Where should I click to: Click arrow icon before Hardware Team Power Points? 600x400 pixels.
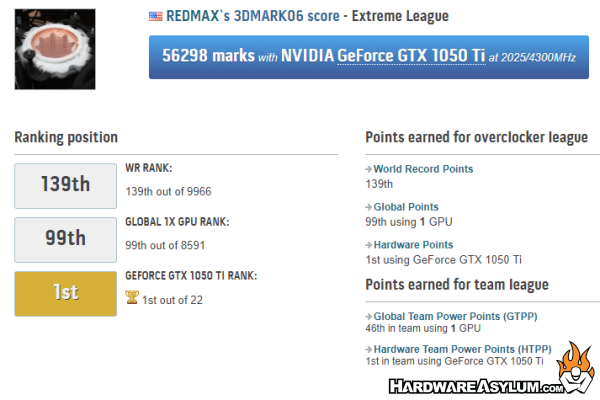368,349
